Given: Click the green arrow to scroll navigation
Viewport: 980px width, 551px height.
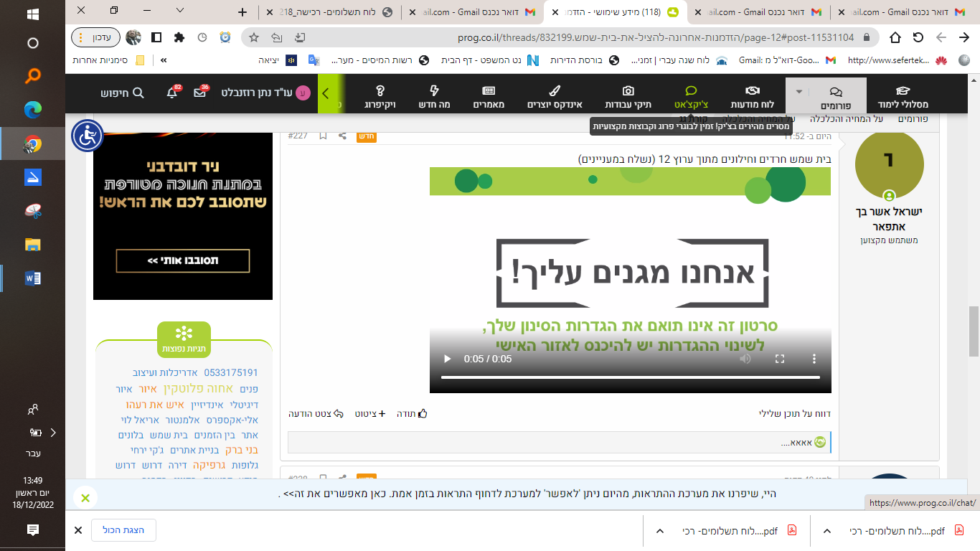Looking at the screenshot, I should (325, 93).
